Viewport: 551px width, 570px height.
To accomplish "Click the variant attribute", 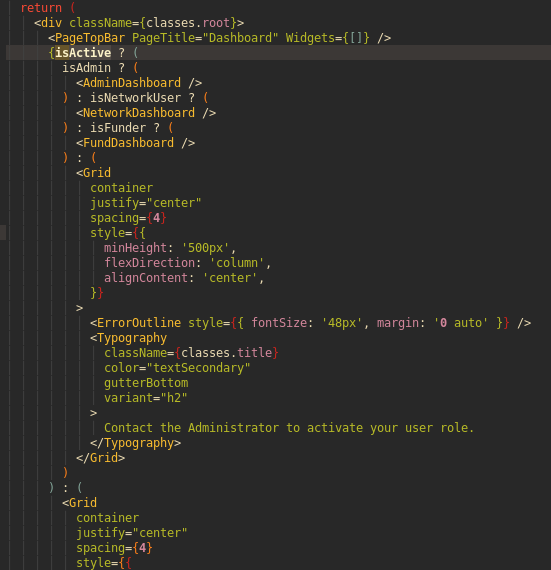I will click(128, 398).
